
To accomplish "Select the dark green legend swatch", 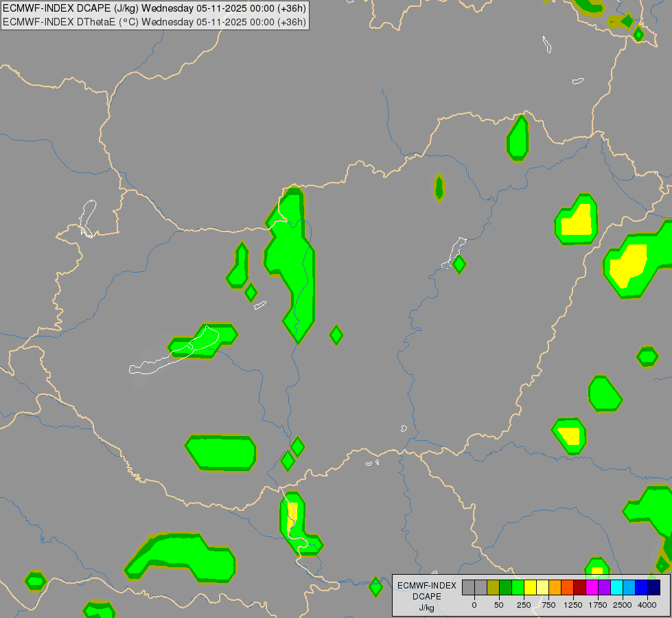I will tap(506, 587).
